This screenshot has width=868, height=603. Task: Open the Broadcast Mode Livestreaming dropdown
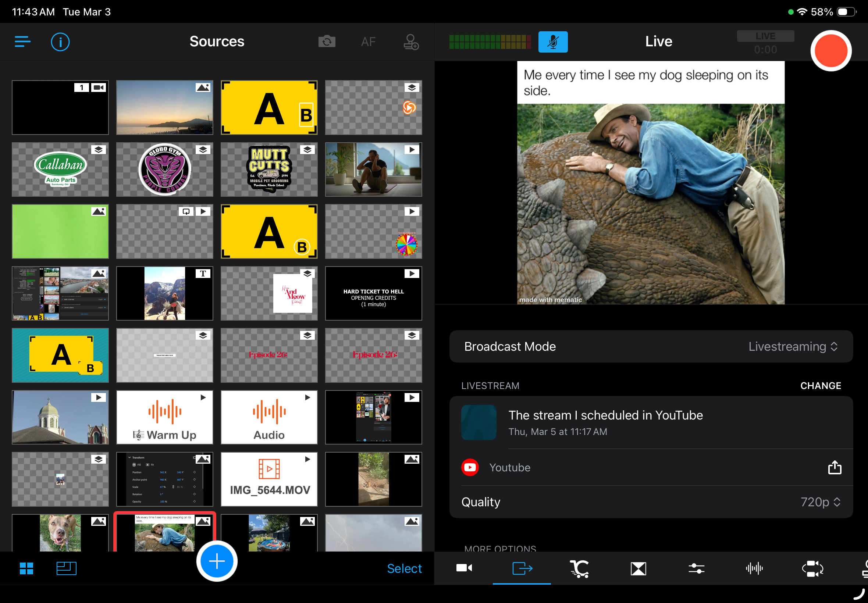click(793, 346)
